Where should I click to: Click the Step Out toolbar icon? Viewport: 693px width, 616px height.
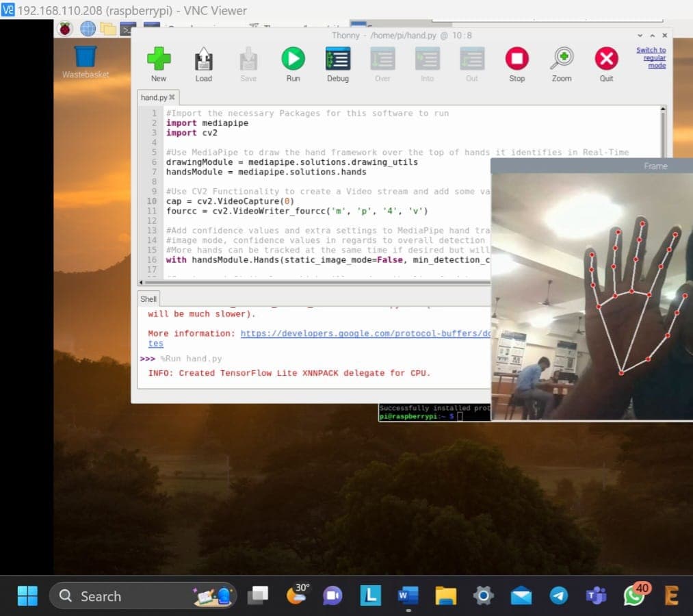pos(472,64)
